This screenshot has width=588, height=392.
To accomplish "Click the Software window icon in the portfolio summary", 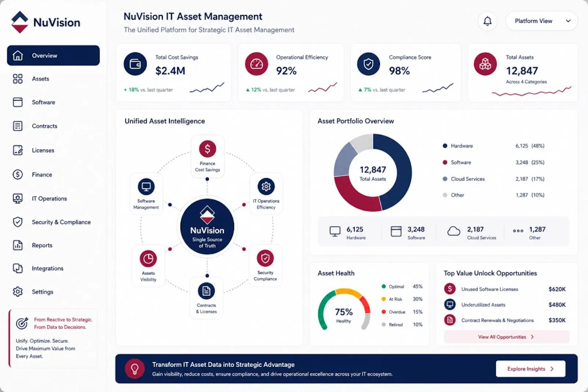I will click(x=396, y=231).
